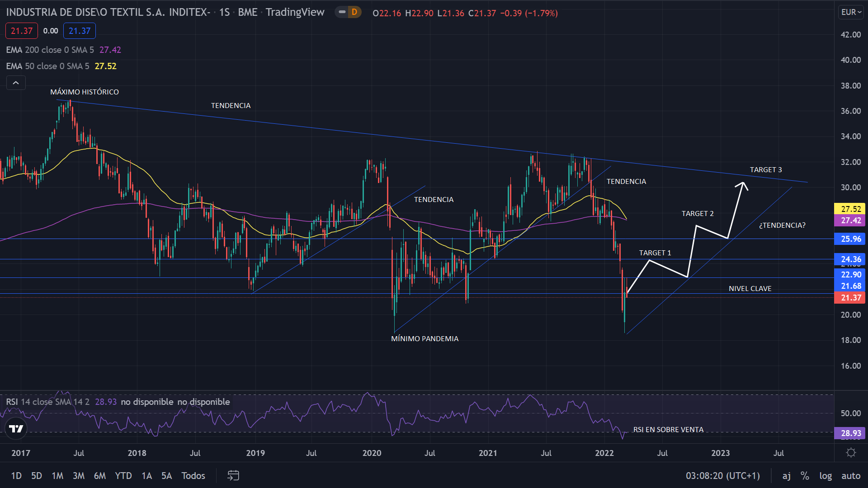Image resolution: width=868 pixels, height=488 pixels.
Task: Select the ¿TENDENCIA? text label
Action: point(782,225)
